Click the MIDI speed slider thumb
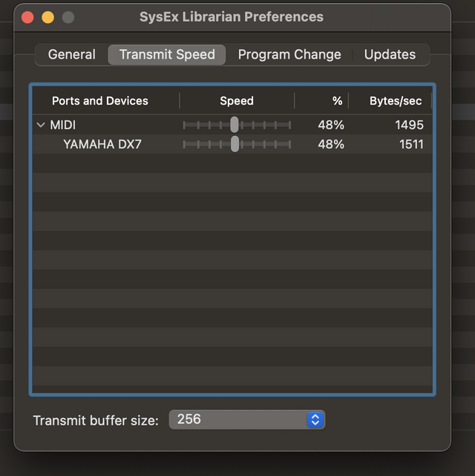 pos(235,125)
